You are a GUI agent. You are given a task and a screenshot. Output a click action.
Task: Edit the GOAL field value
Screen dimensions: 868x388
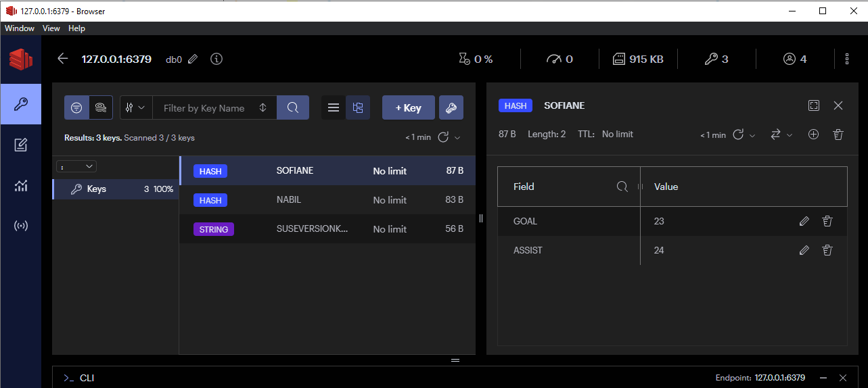coord(804,221)
